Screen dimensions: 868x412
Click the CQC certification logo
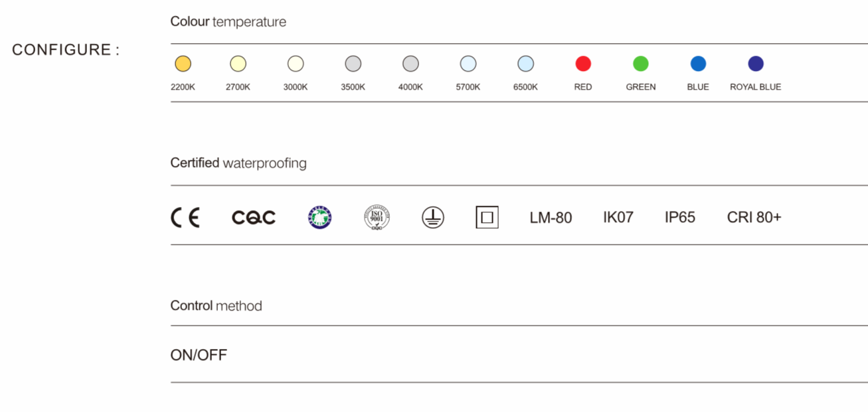pos(253,218)
